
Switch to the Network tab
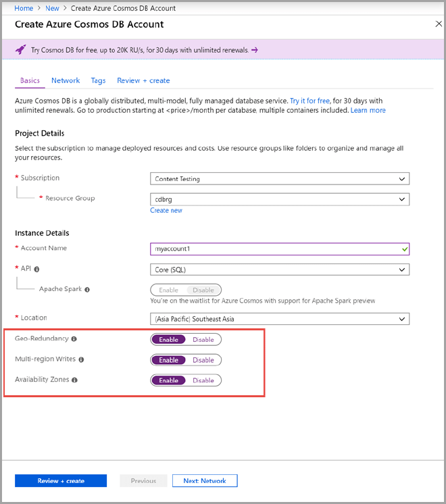[66, 80]
